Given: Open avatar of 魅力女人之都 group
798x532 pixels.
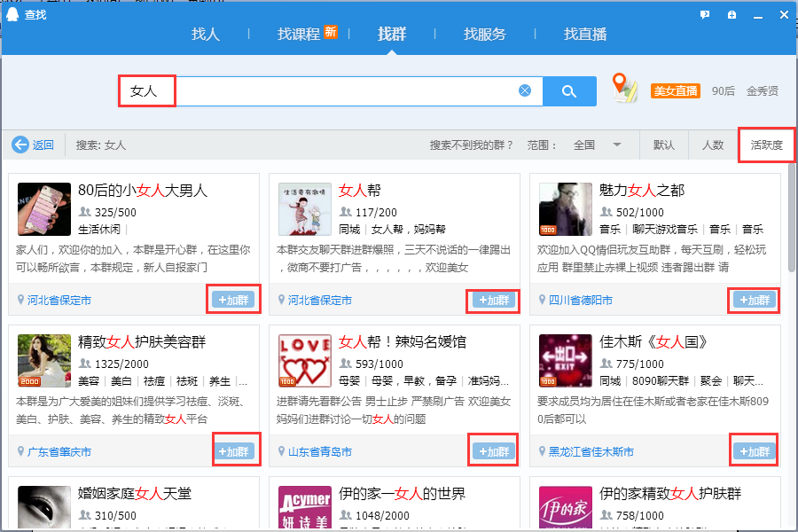Looking at the screenshot, I should click(566, 209).
